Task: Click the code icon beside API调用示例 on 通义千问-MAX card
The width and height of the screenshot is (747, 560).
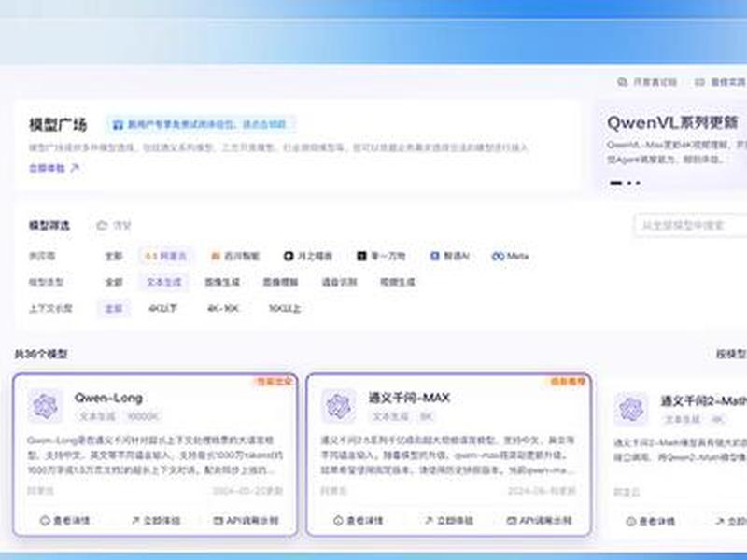Action: point(512,521)
